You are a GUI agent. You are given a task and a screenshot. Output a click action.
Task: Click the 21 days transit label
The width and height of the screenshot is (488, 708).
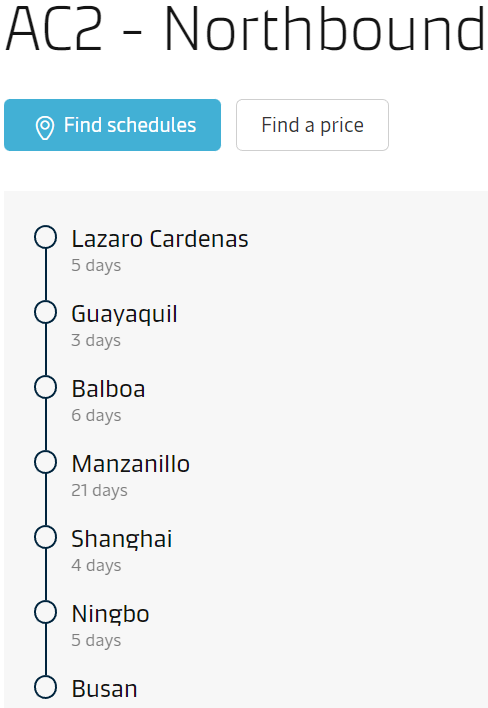tap(99, 491)
